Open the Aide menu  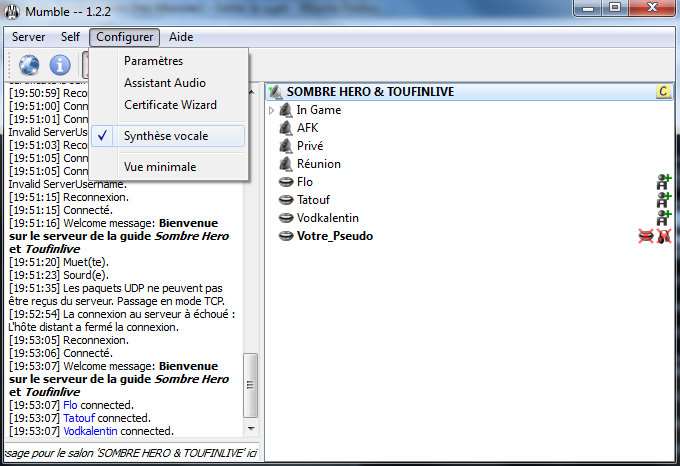(x=181, y=37)
